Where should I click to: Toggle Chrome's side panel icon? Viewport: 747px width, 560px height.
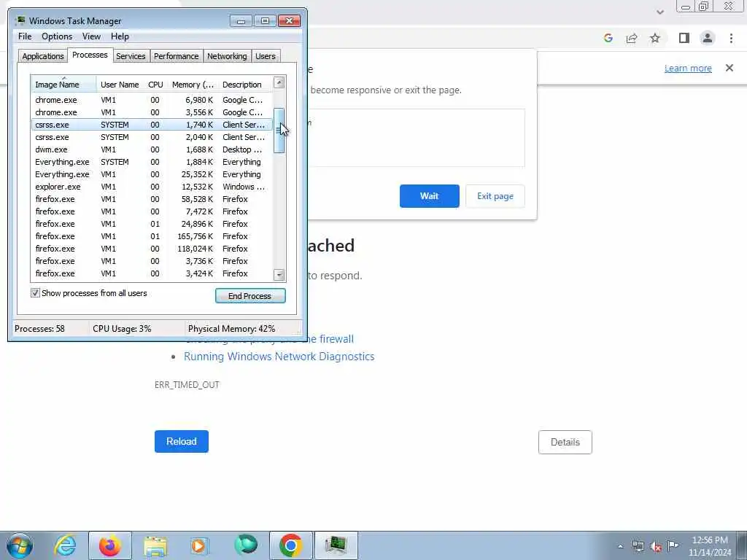coord(684,38)
